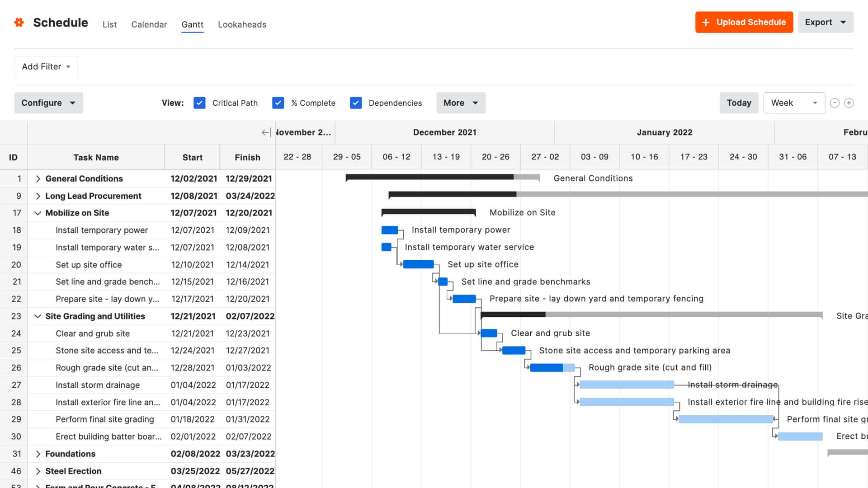Click the Install exterior fire line bar
Image resolution: width=868 pixels, height=488 pixels.
[x=627, y=402]
